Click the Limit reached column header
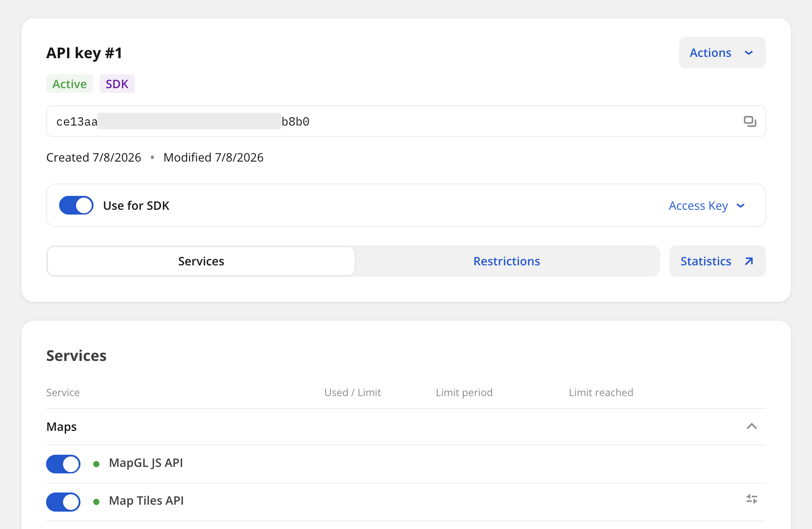The image size is (812, 529). click(601, 393)
